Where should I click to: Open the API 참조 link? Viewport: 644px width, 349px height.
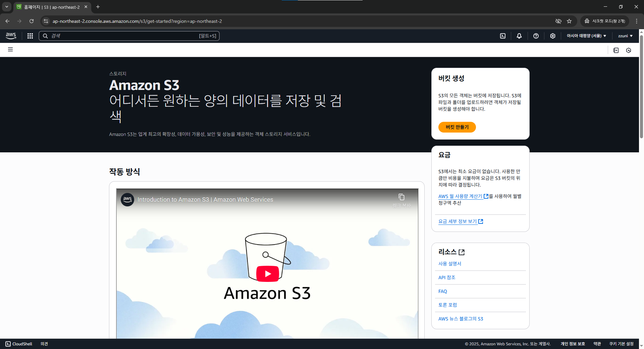pos(447,278)
